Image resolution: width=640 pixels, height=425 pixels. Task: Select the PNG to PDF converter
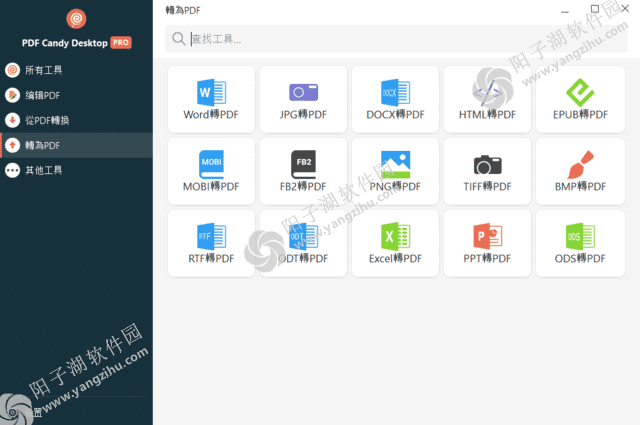click(x=395, y=171)
